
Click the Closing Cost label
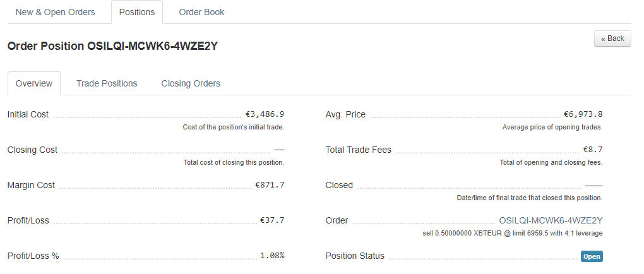(x=32, y=150)
